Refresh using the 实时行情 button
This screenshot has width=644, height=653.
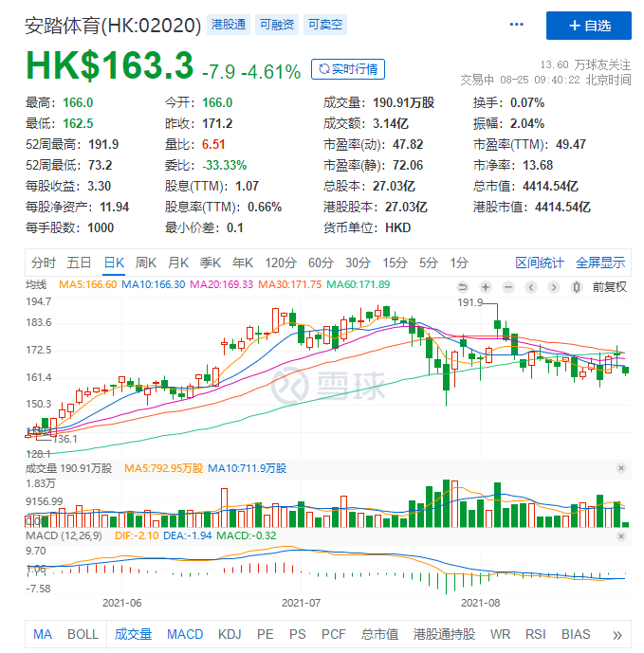click(348, 69)
